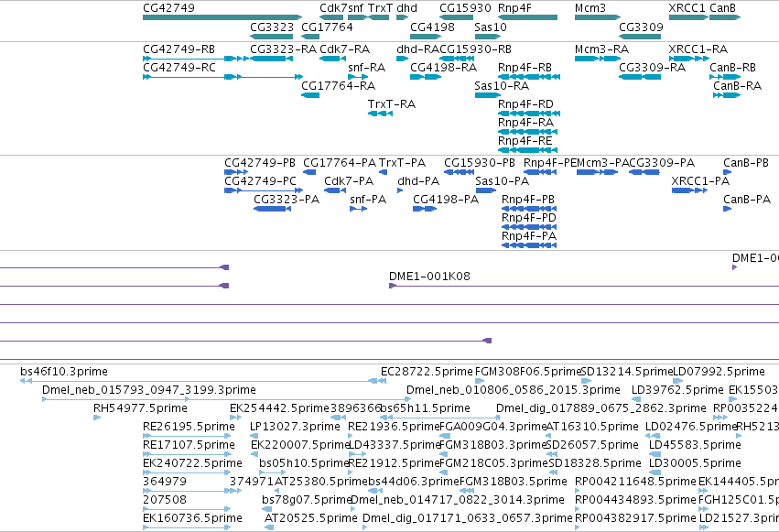Click the Rnp4F-PB protein label
The height and width of the screenshot is (532, 779).
tap(527, 200)
